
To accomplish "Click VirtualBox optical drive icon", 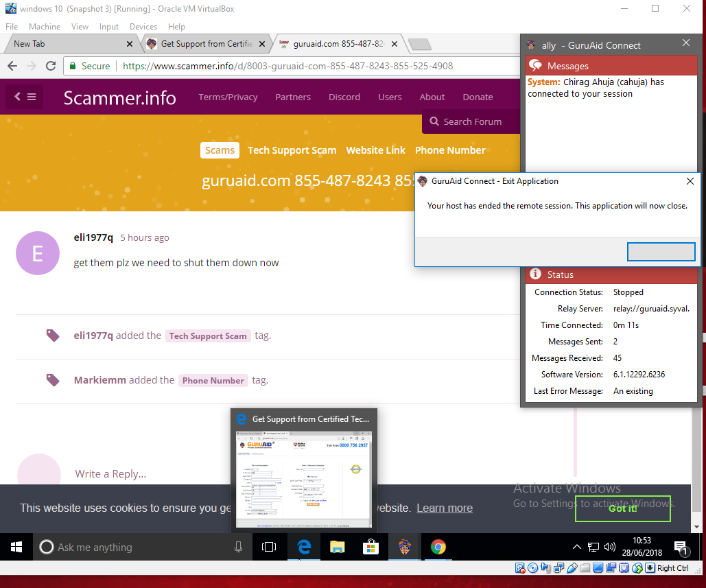I will pos(532,568).
